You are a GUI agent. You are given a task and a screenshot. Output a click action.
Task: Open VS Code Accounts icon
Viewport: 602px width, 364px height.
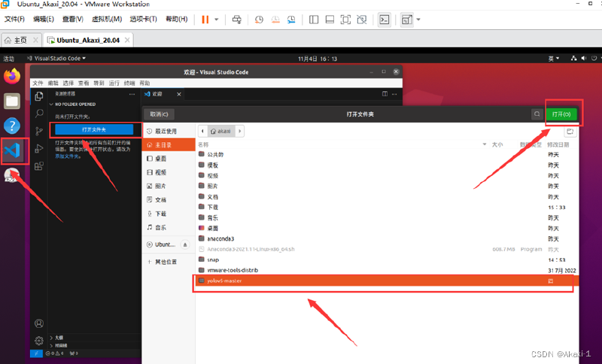coord(39,323)
